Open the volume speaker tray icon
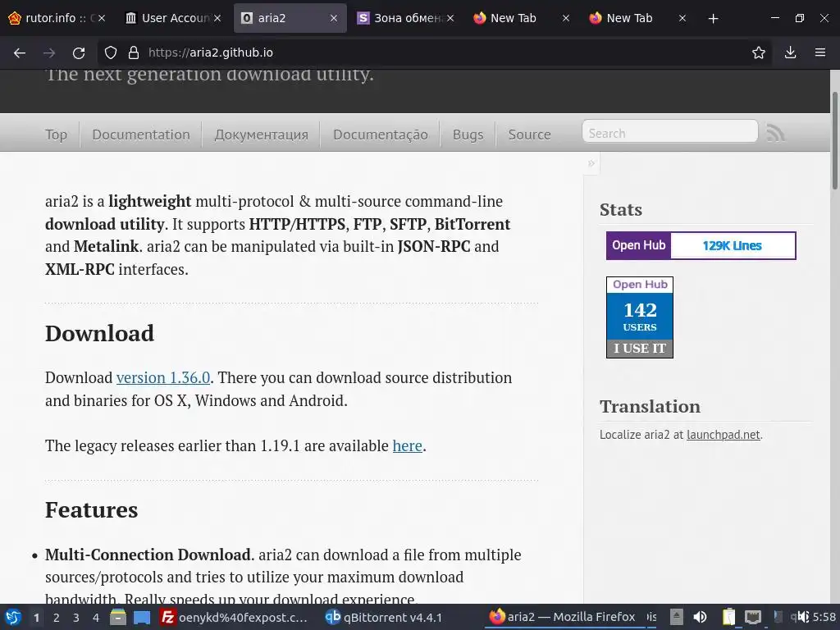Viewport: 840px width, 630px height. pyautogui.click(x=700, y=618)
